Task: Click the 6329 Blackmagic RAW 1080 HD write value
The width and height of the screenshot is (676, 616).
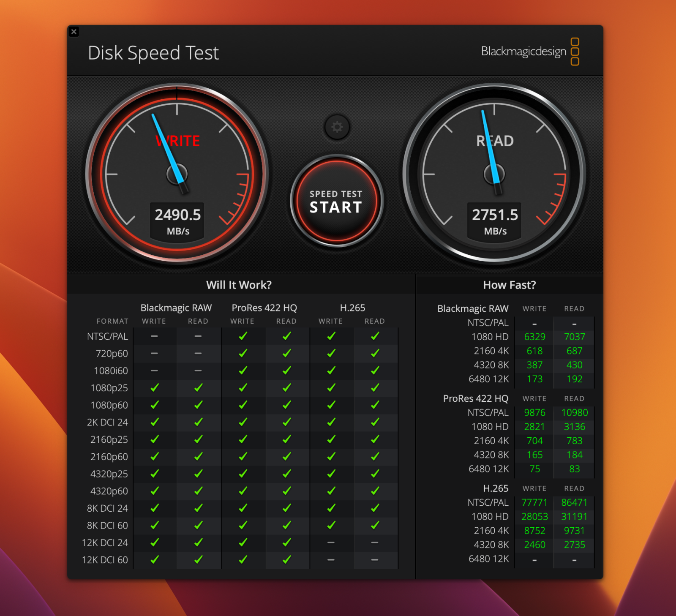Action: pos(534,337)
